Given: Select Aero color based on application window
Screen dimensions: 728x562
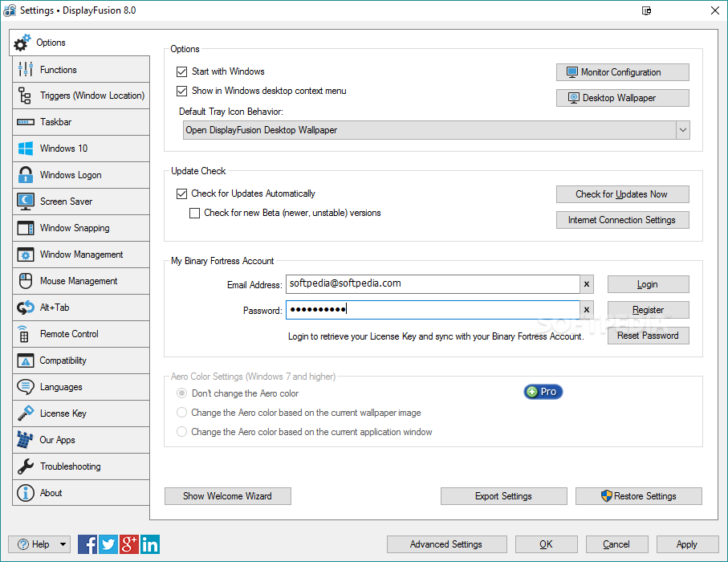Looking at the screenshot, I should tap(181, 432).
